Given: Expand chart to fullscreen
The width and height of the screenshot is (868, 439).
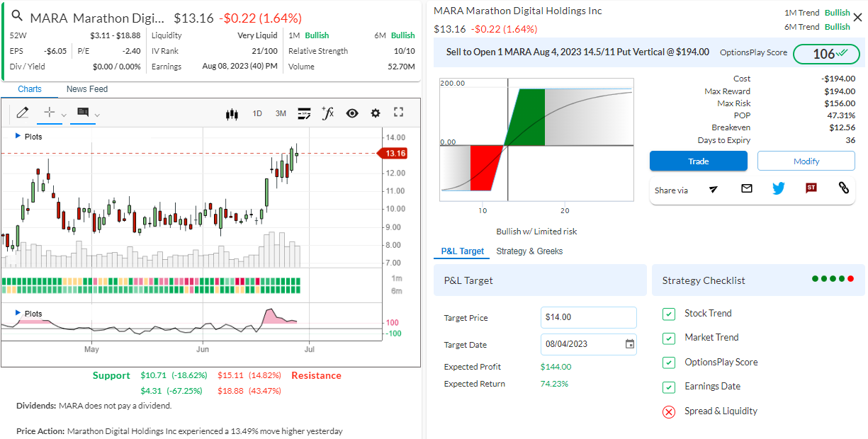Looking at the screenshot, I should 398,113.
